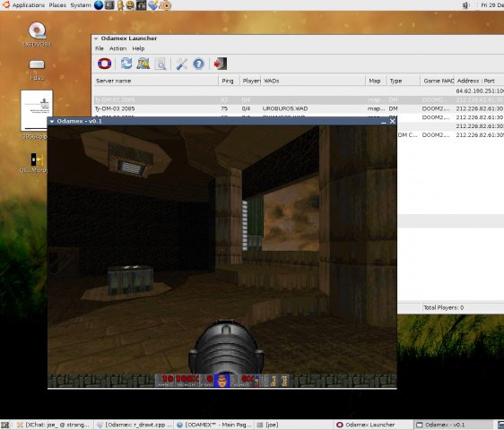Screen dimensions: 504x430
Task: Switch to Odamex - v0.1 taskbar entry
Action: 453,425
